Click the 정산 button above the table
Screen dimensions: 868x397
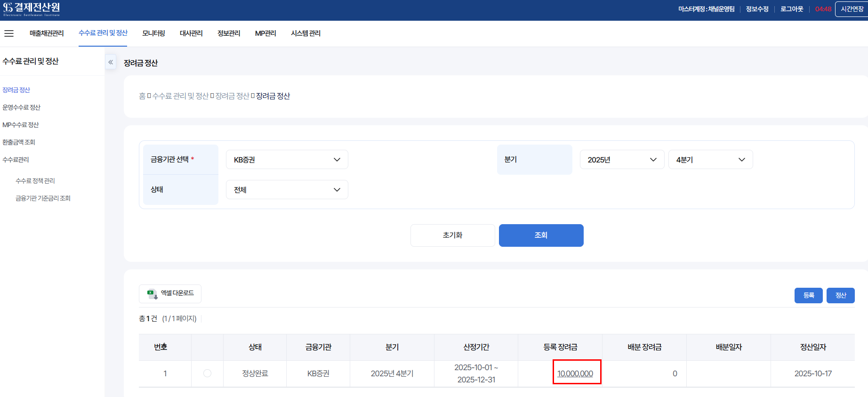[x=841, y=295]
